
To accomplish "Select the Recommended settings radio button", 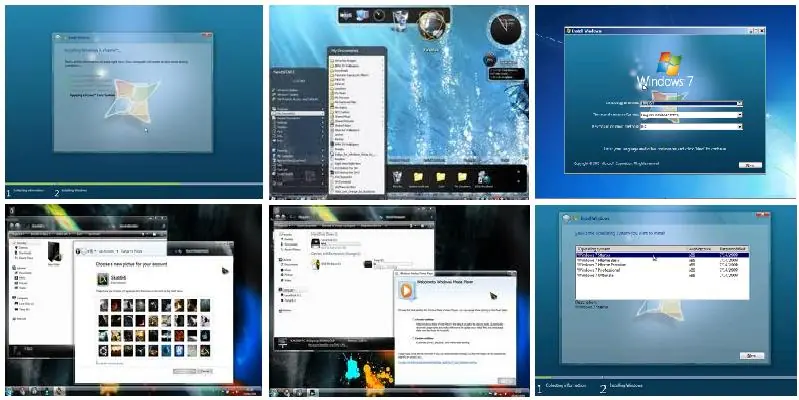I will 414,319.
